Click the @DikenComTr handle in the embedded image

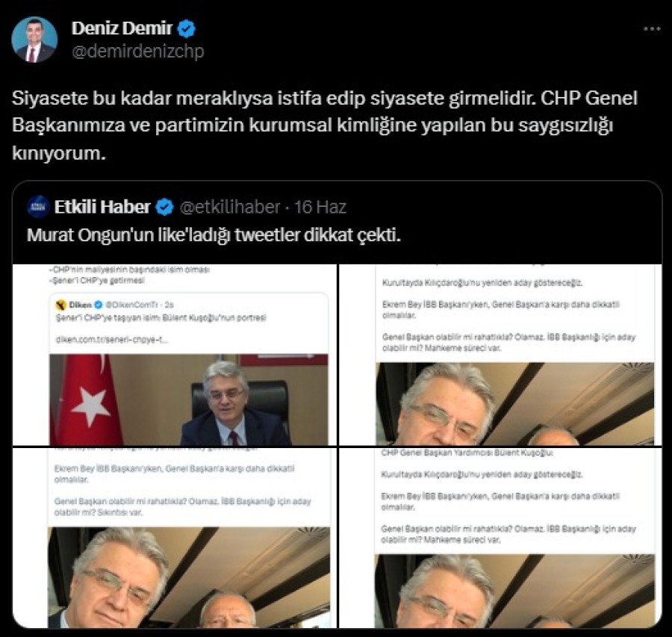tap(131, 305)
